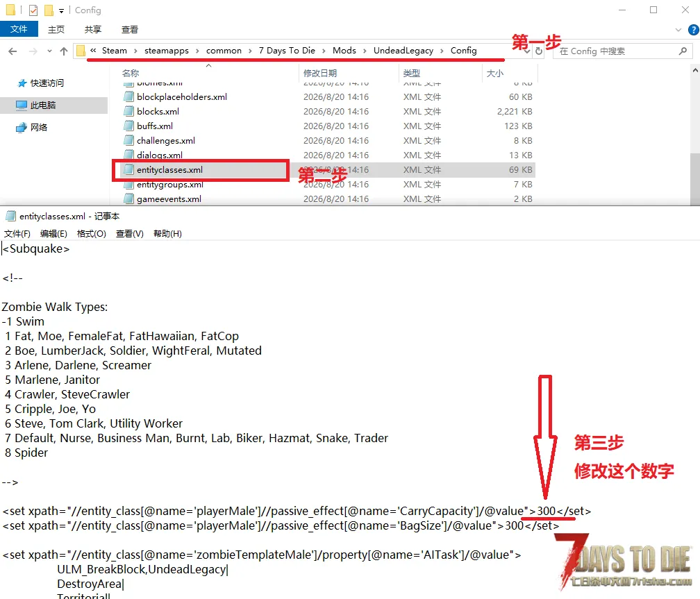Open Notepad 帮助(H) menu
The width and height of the screenshot is (700, 599).
pos(167,233)
